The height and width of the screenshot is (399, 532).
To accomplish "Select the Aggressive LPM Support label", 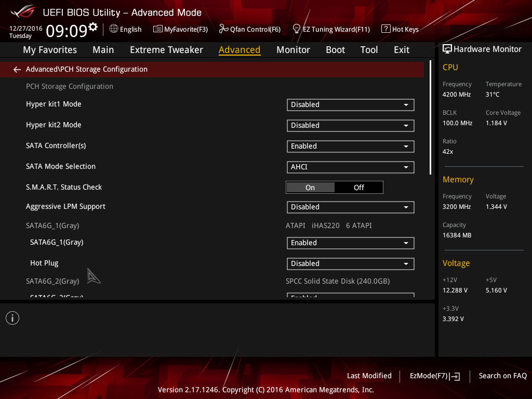I will click(65, 207).
